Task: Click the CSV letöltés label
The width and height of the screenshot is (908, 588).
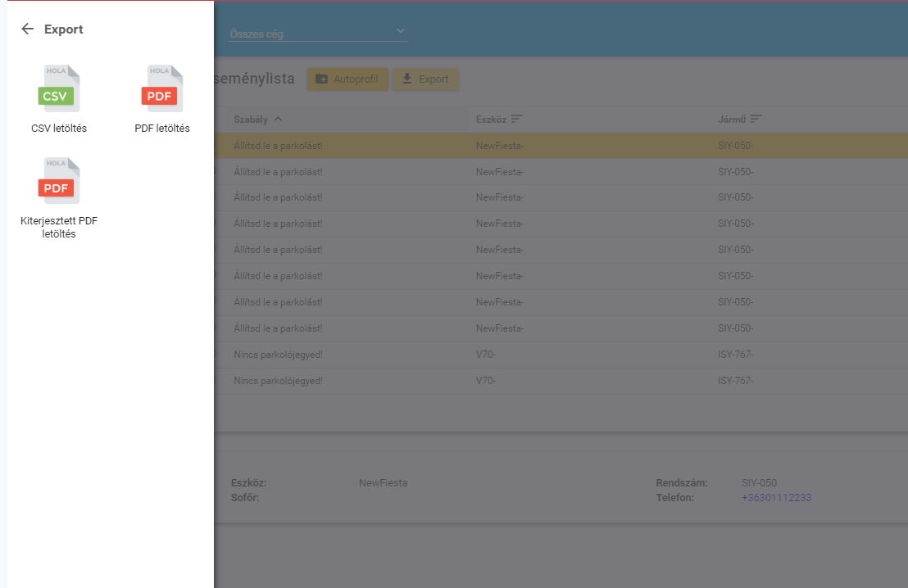Action: click(x=59, y=129)
